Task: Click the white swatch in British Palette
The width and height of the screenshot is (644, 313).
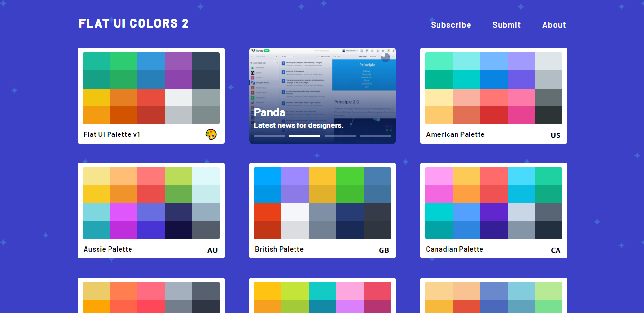Action: point(295,212)
